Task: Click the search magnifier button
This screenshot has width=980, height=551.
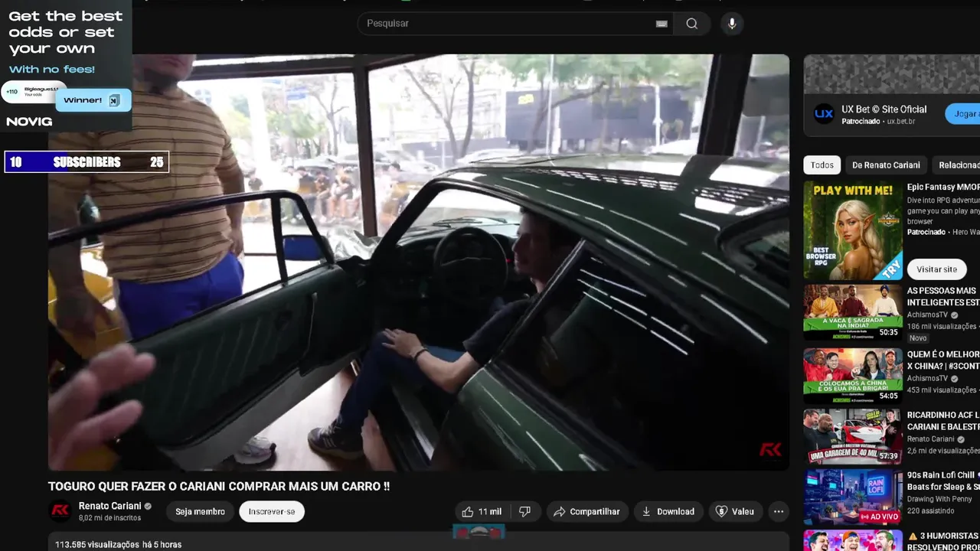Action: (691, 24)
